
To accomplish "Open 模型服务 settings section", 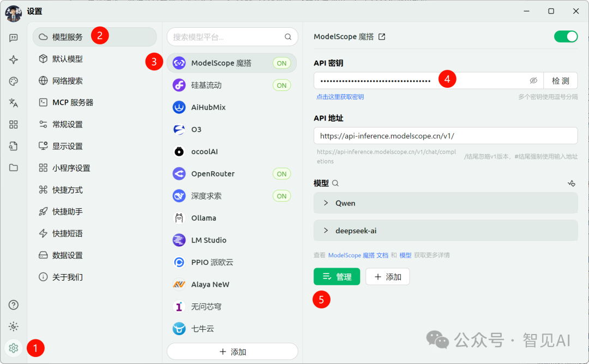I will click(x=94, y=37).
